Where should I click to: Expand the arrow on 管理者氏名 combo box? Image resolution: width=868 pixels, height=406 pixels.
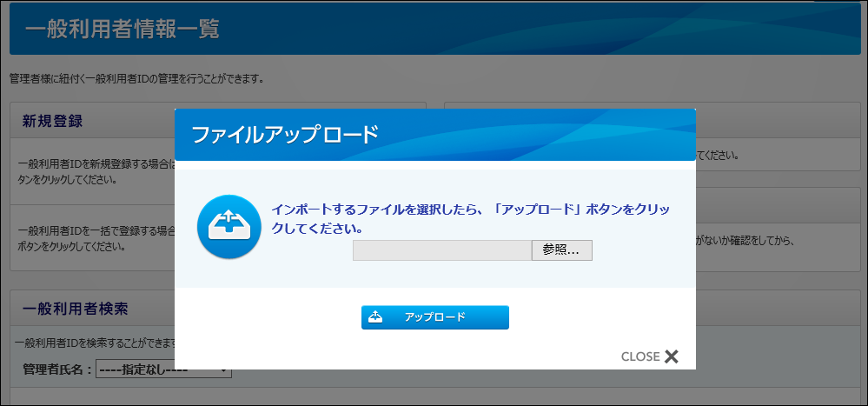click(x=225, y=371)
